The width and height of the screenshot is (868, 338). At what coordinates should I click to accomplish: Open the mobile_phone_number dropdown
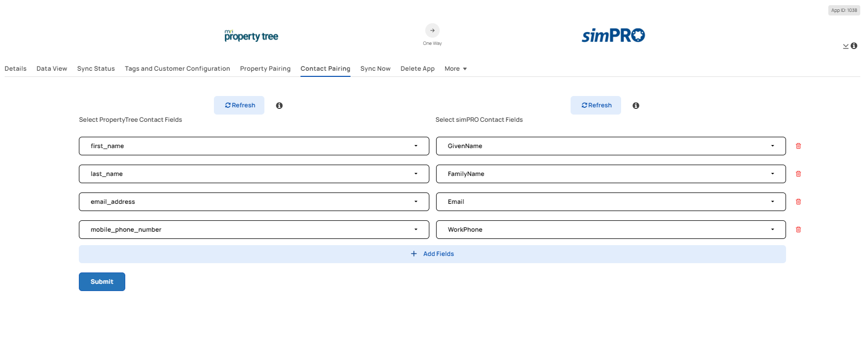[254, 230]
